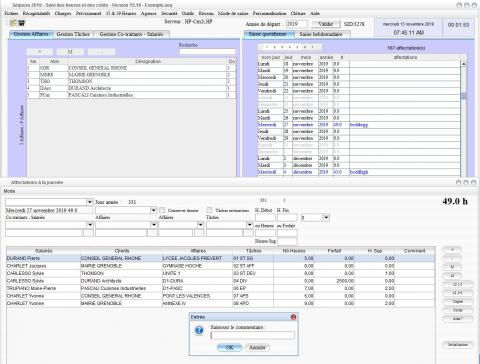Click the save disk icon in toolbar
Viewport: 480px width, 364px height.
point(22,23)
